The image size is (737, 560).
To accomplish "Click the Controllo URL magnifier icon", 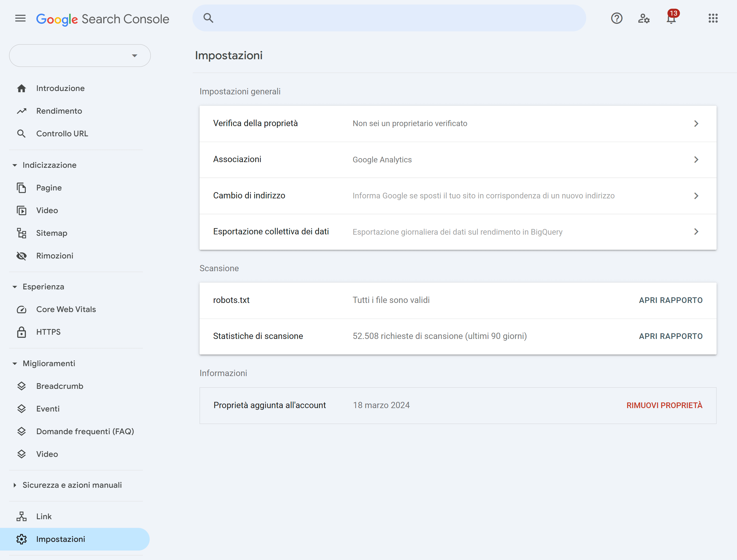I will [21, 134].
